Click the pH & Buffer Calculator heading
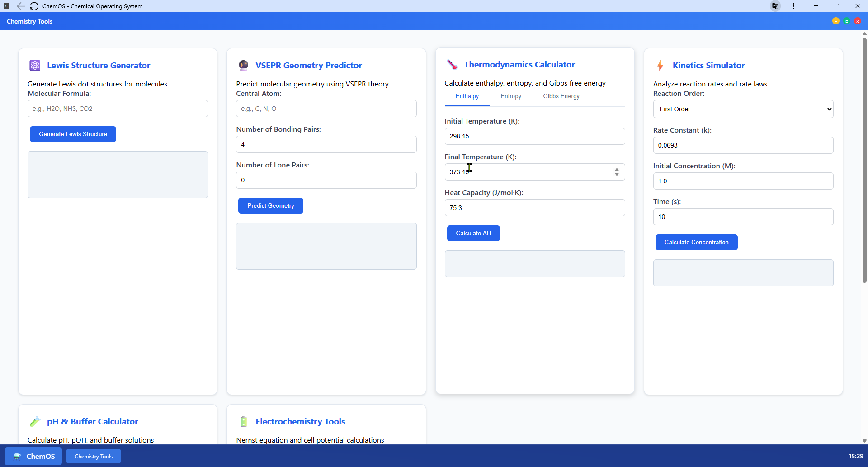 [x=93, y=421]
